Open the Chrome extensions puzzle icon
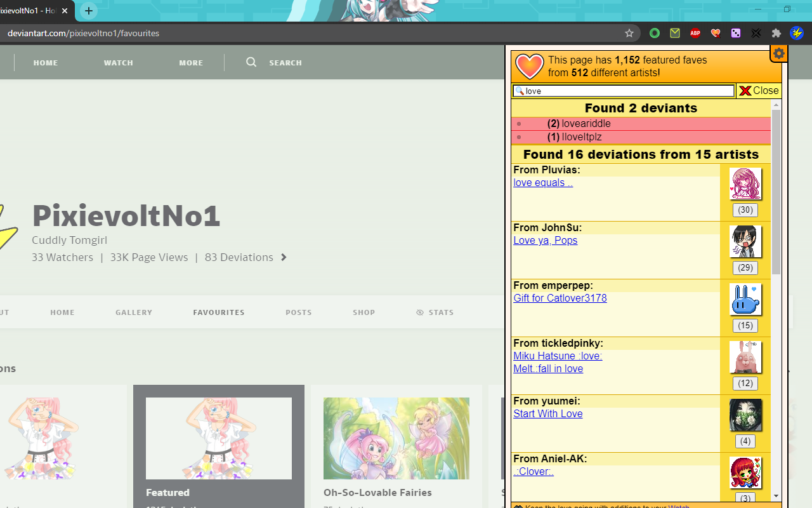Image resolution: width=812 pixels, height=508 pixels. click(x=776, y=33)
